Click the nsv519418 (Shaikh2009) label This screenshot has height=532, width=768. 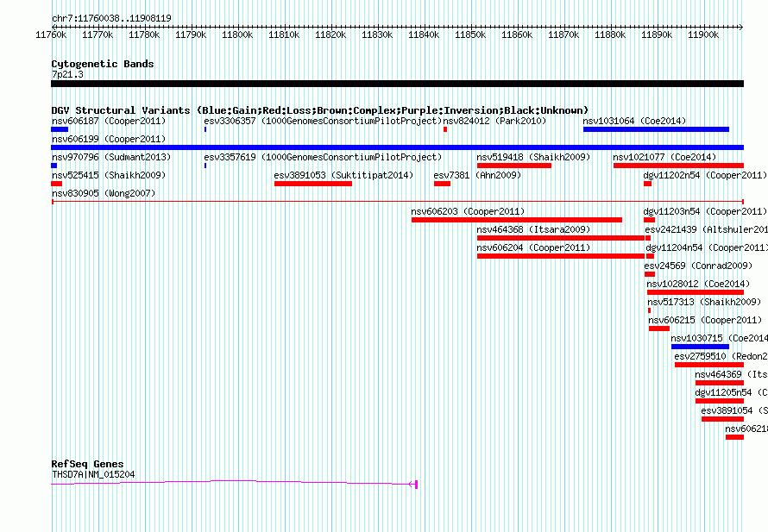tap(533, 157)
